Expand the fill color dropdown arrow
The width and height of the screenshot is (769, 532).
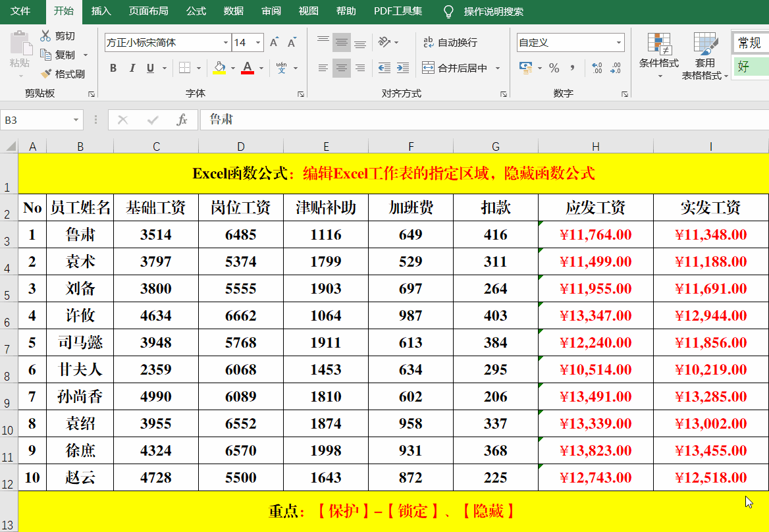233,68
